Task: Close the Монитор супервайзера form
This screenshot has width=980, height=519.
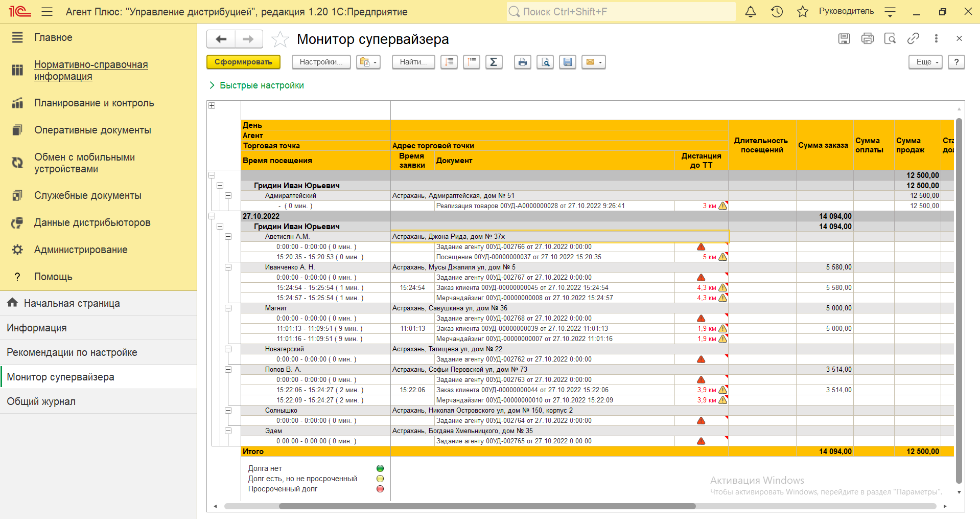Action: coord(959,38)
